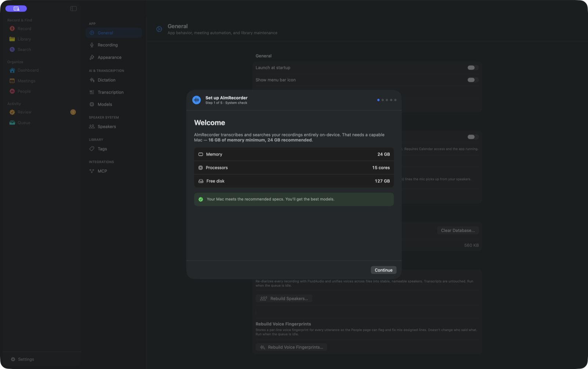Viewport: 588px width, 369px height.
Task: Click the '560 KB' database size
Action: point(472,245)
